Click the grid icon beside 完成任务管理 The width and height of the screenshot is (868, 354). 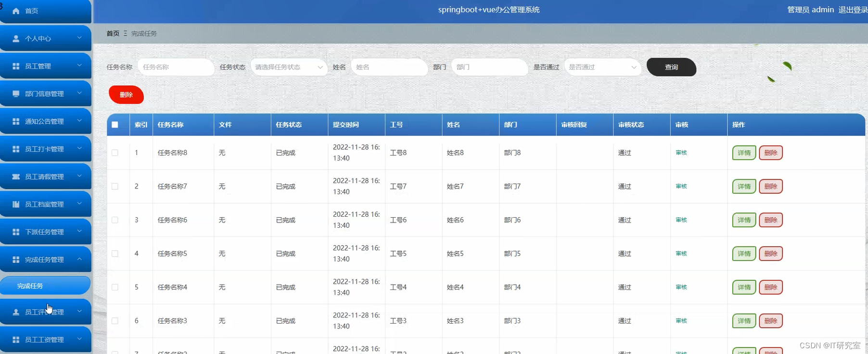pyautogui.click(x=16, y=260)
